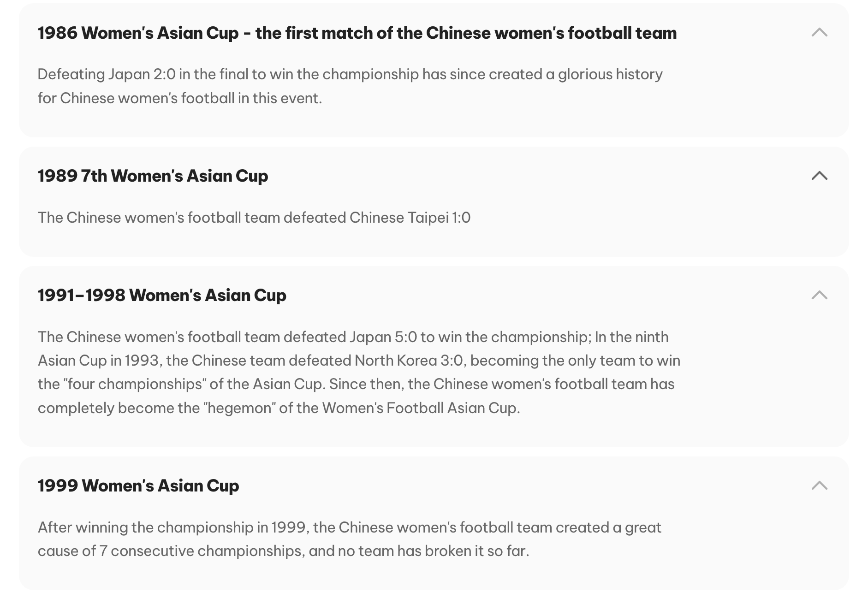
Task: Click the 'North Korea 3:0' score text
Action: coord(409,361)
